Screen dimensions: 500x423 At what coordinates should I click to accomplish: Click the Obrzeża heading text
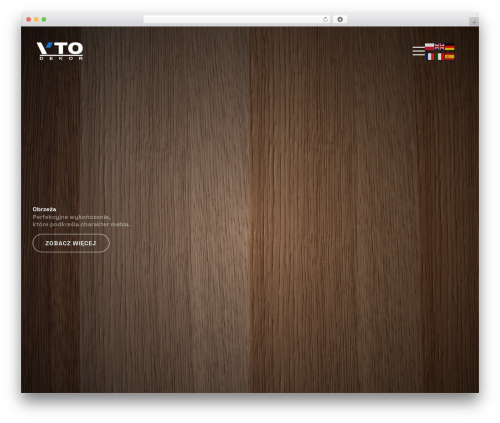click(x=44, y=209)
